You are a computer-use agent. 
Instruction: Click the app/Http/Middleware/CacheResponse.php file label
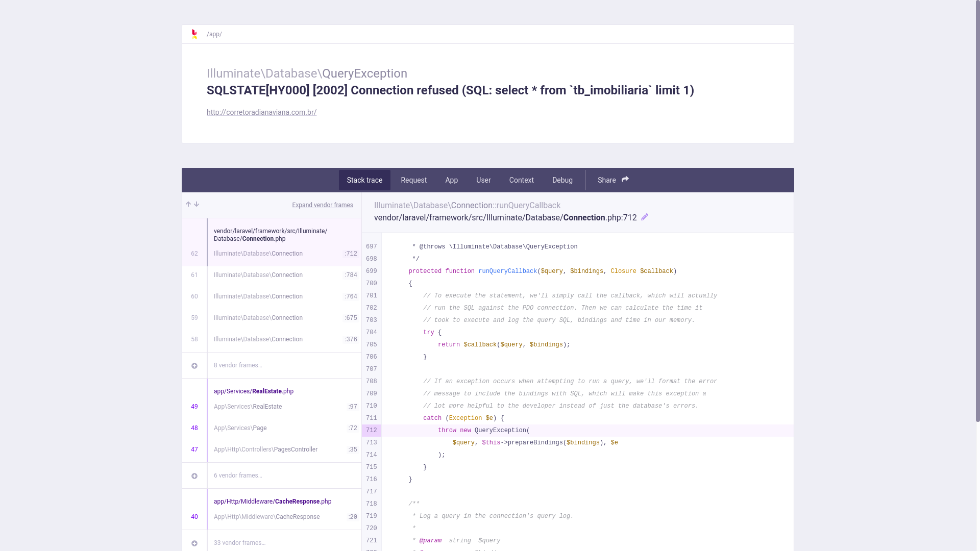coord(273,502)
